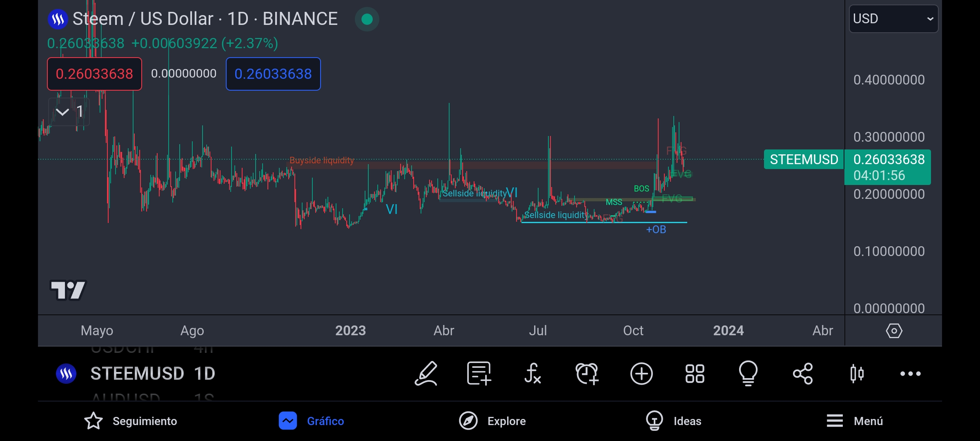Click the Jul time axis label

click(x=537, y=330)
